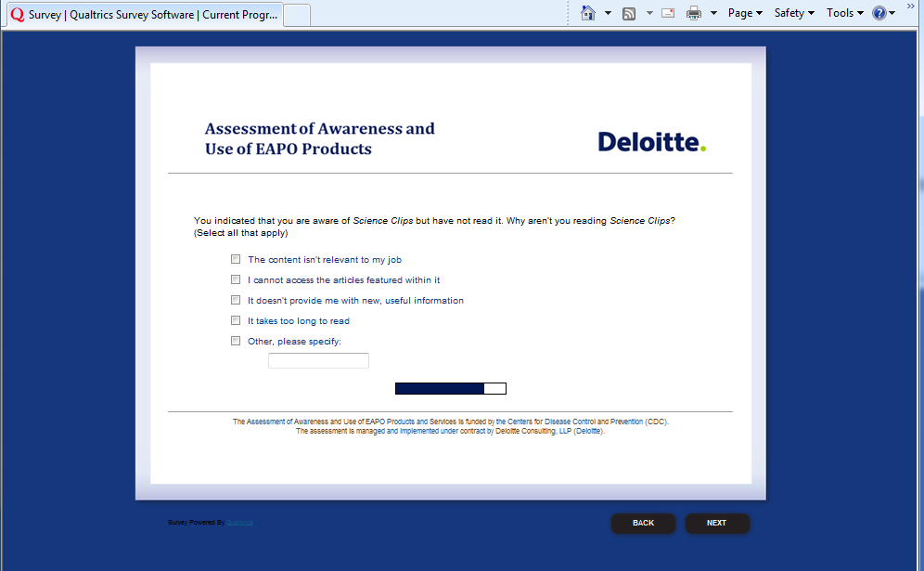Click the Read mail icon
Screen dimensions: 924x571
click(x=668, y=13)
